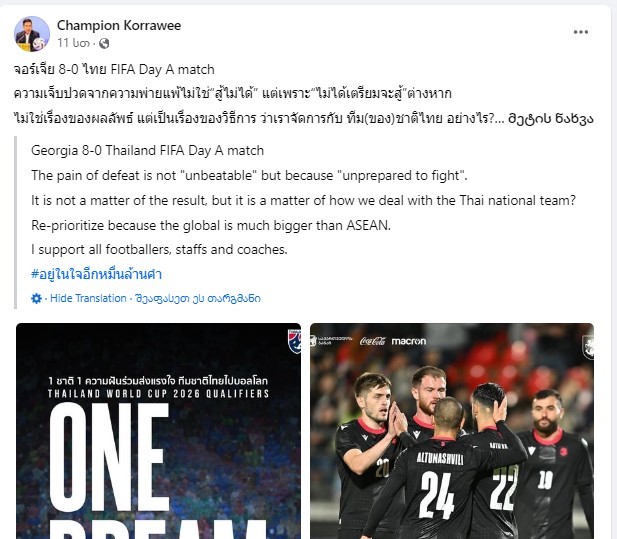Click the Thailand team crest on poster
Screen dimensions: 617x539
pyautogui.click(x=294, y=341)
